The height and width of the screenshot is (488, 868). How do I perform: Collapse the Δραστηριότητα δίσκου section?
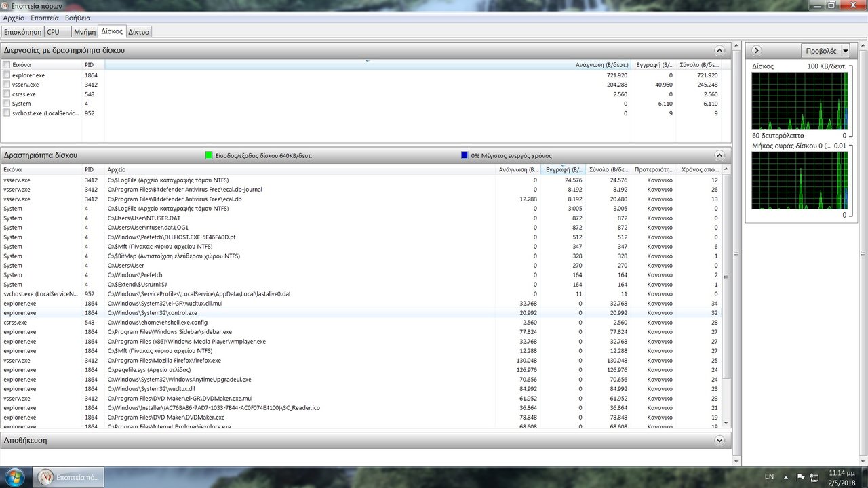tap(719, 155)
